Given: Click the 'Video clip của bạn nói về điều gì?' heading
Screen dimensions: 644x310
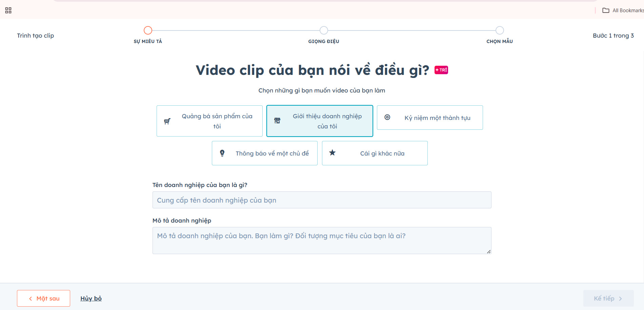Looking at the screenshot, I should [313, 70].
